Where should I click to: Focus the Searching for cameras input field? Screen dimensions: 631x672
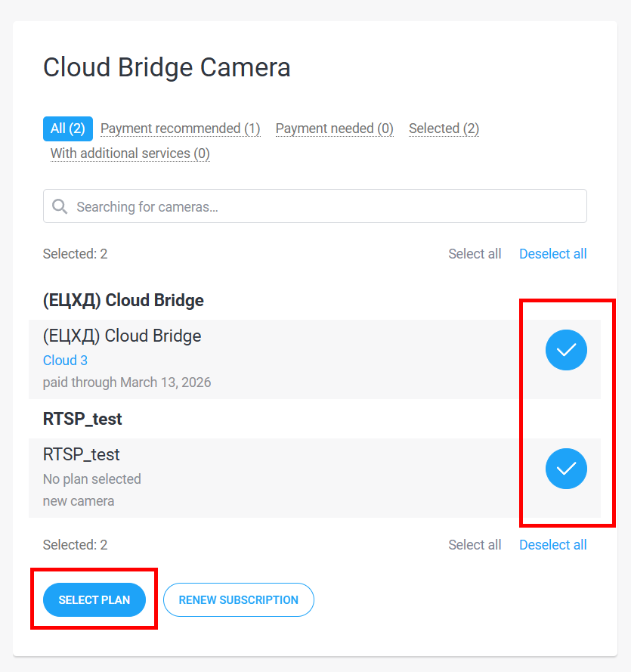[x=325, y=206]
